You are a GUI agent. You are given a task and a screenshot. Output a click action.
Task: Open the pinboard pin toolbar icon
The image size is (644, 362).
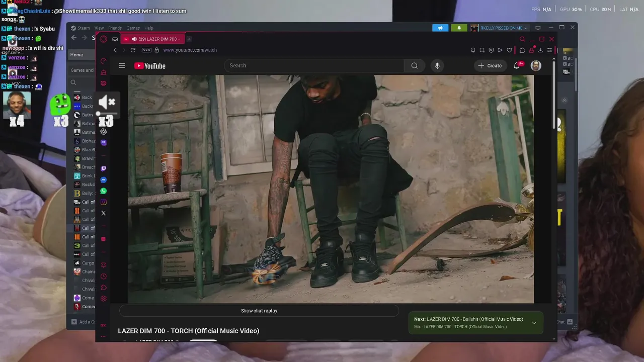[473, 50]
